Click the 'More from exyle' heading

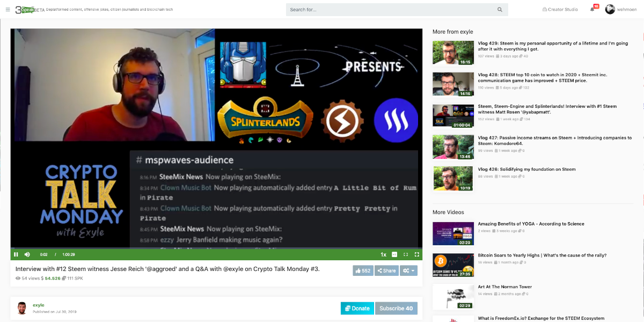[453, 32]
